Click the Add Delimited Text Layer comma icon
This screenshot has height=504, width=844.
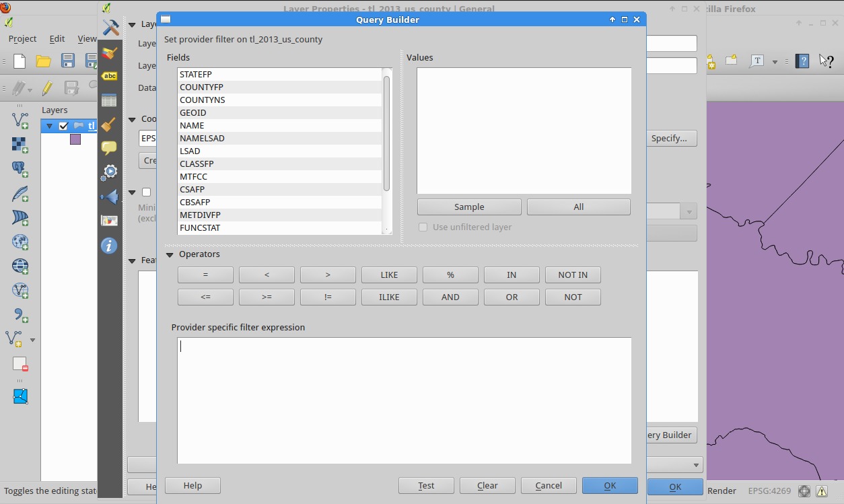[x=20, y=314]
